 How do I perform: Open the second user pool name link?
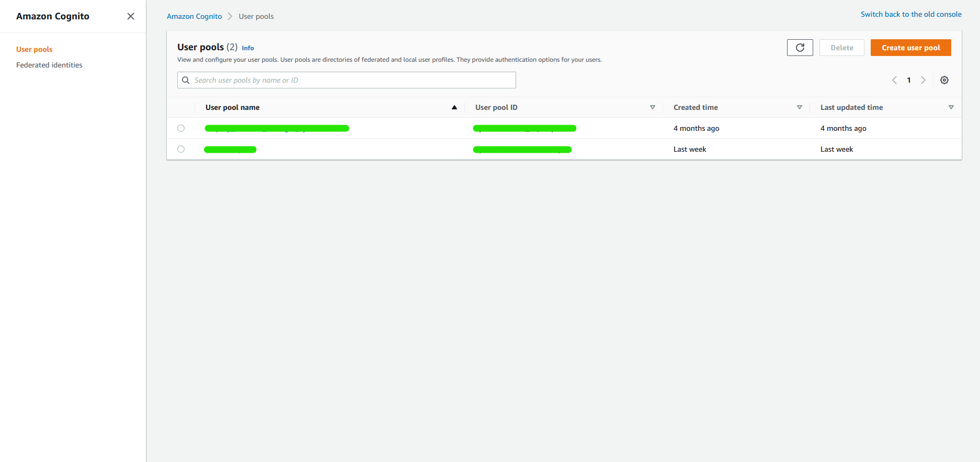coord(230,150)
